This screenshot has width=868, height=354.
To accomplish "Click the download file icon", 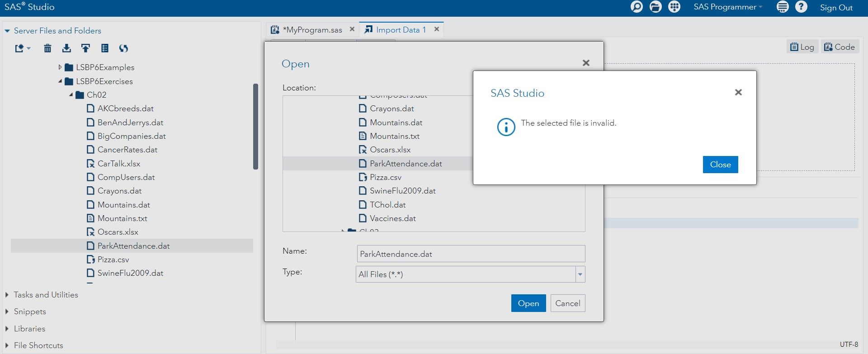I will point(66,48).
